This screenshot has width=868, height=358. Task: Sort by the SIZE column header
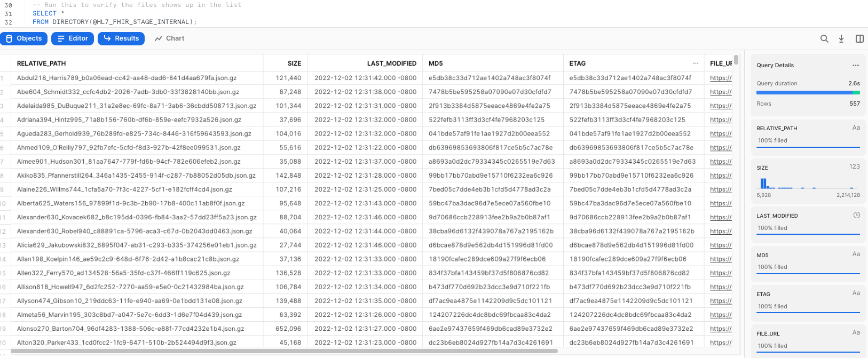(x=294, y=63)
